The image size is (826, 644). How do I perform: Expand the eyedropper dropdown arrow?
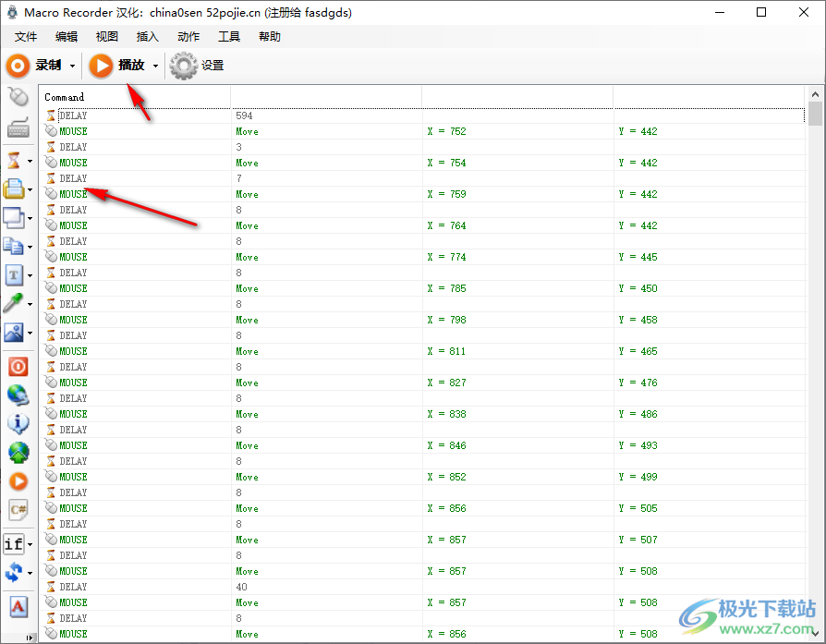(30, 304)
